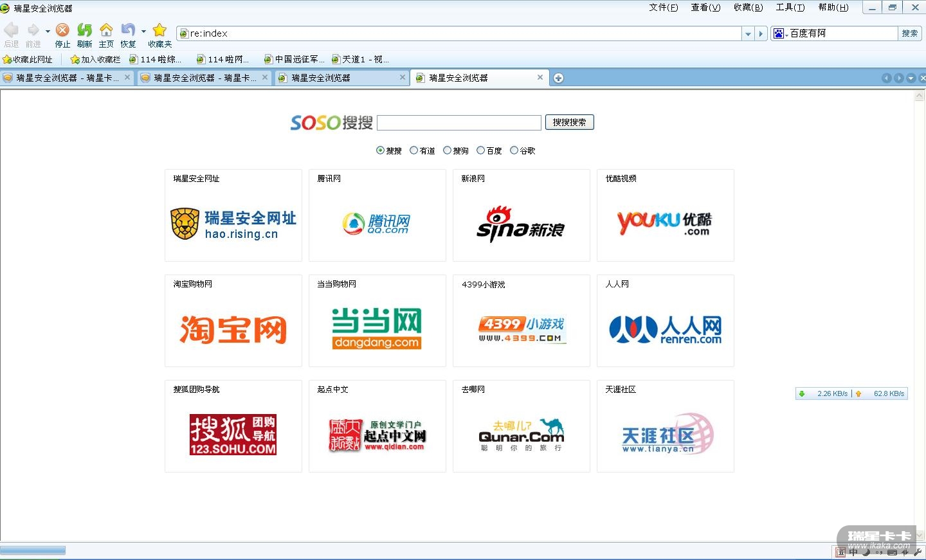Screen dimensions: 926x560
Task: Open the 114 啦网... bookmark
Action: point(222,60)
